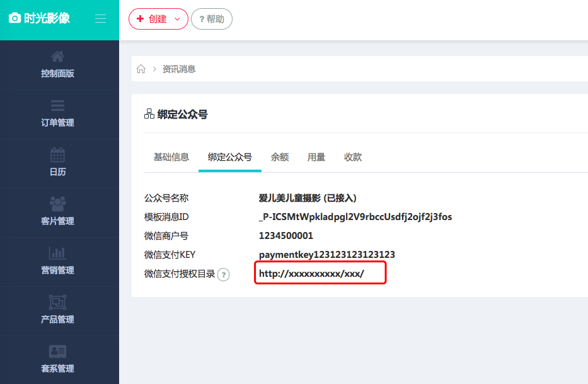
Task: Click the help question mark beside 微信支付授权目录
Action: pyautogui.click(x=223, y=274)
